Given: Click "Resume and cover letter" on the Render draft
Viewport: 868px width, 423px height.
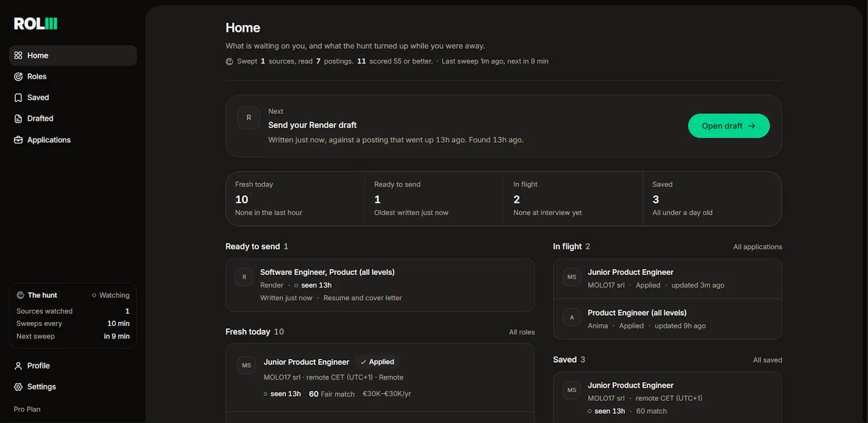Looking at the screenshot, I should [x=362, y=298].
